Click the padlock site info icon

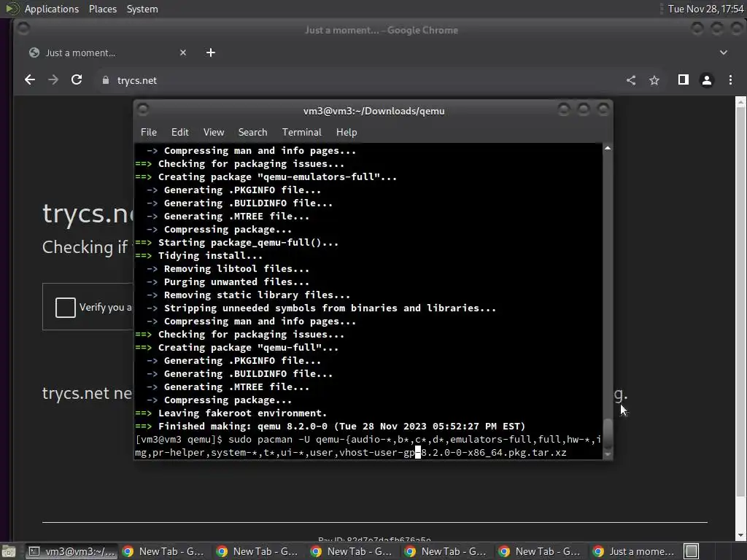click(x=106, y=80)
